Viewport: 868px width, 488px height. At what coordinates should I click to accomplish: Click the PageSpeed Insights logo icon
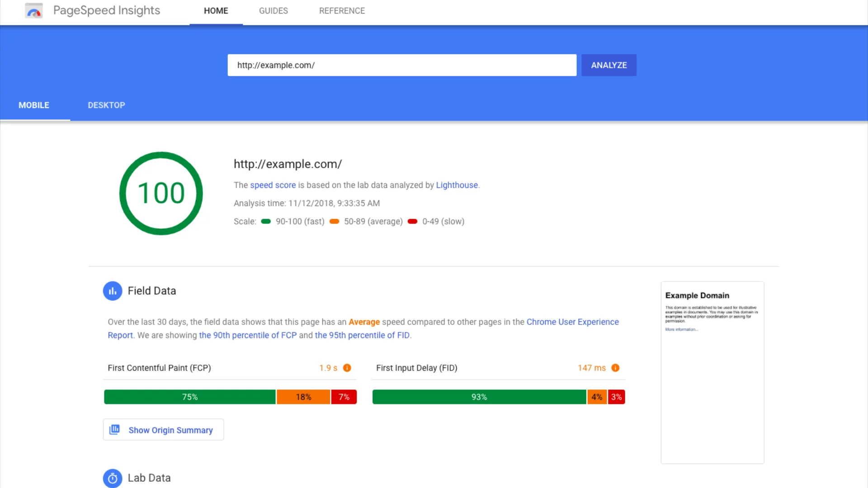34,10
